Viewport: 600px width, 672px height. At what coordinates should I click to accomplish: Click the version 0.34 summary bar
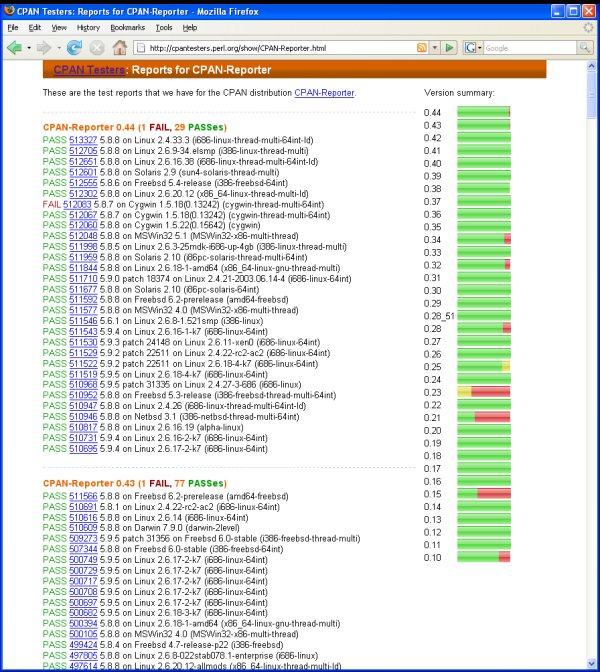click(x=484, y=239)
